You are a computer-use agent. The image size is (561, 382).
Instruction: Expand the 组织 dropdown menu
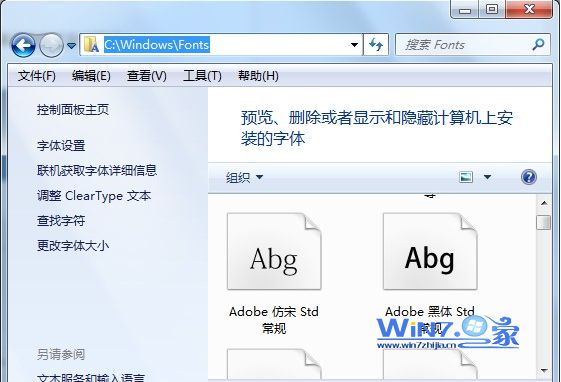244,177
